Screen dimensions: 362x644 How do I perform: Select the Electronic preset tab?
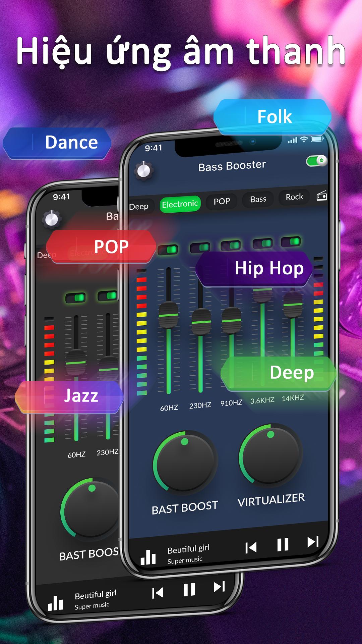click(x=180, y=204)
